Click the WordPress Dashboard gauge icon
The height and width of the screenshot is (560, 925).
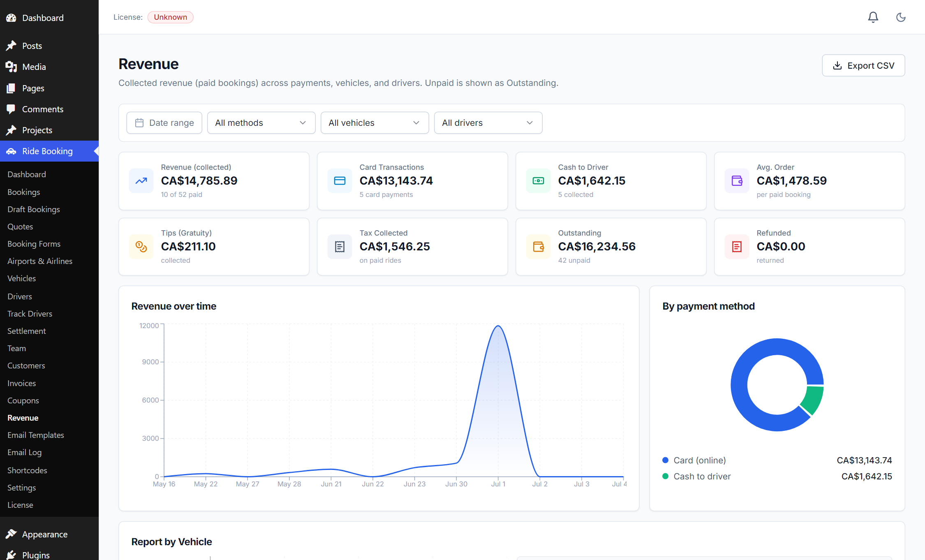point(11,18)
